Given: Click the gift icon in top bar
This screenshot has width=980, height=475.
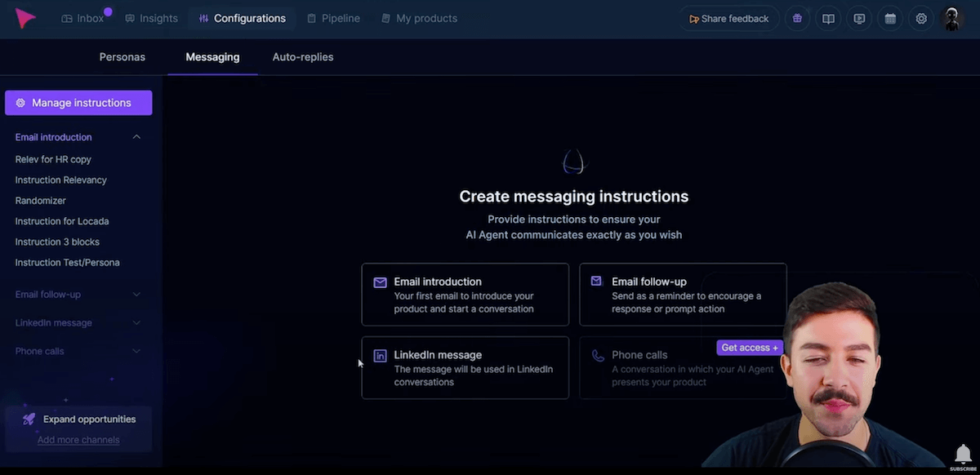Looking at the screenshot, I should 797,19.
